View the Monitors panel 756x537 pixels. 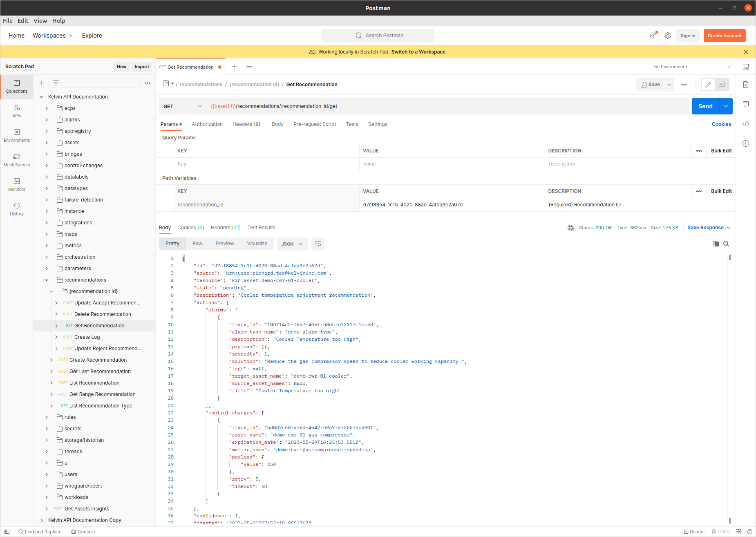16,184
